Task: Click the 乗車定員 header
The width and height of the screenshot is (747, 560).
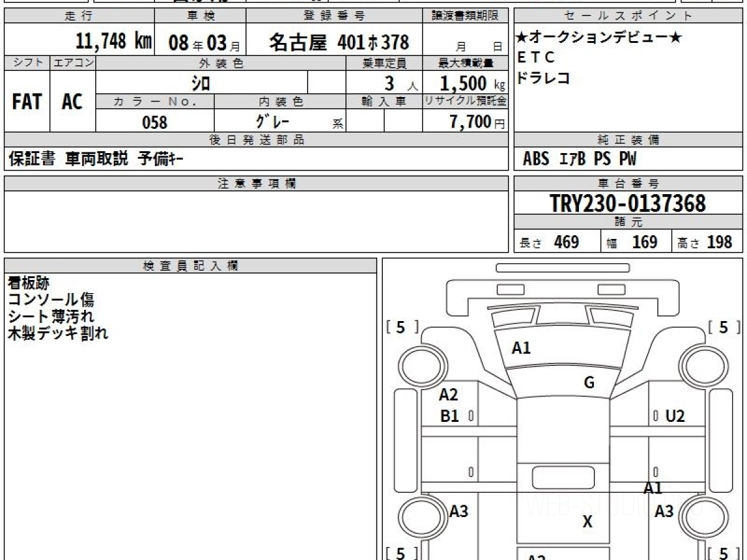Action: 384,63
